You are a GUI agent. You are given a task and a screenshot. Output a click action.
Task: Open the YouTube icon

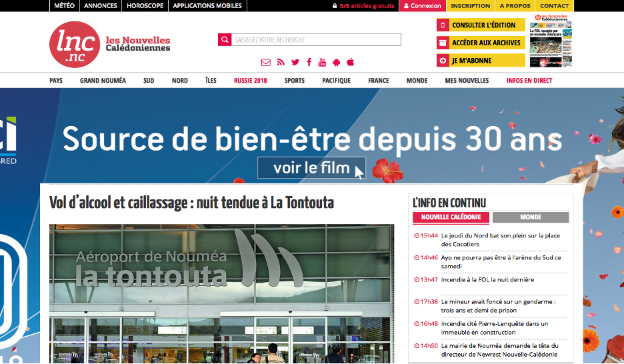tap(323, 62)
